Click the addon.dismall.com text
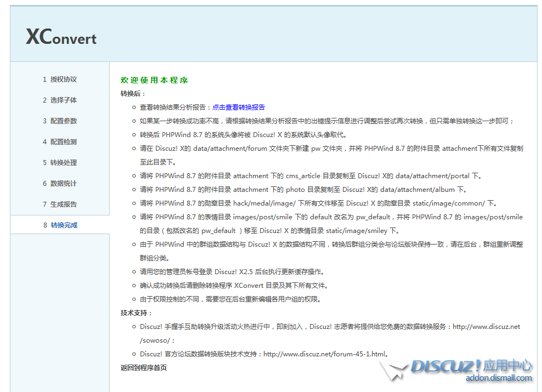 point(498,378)
